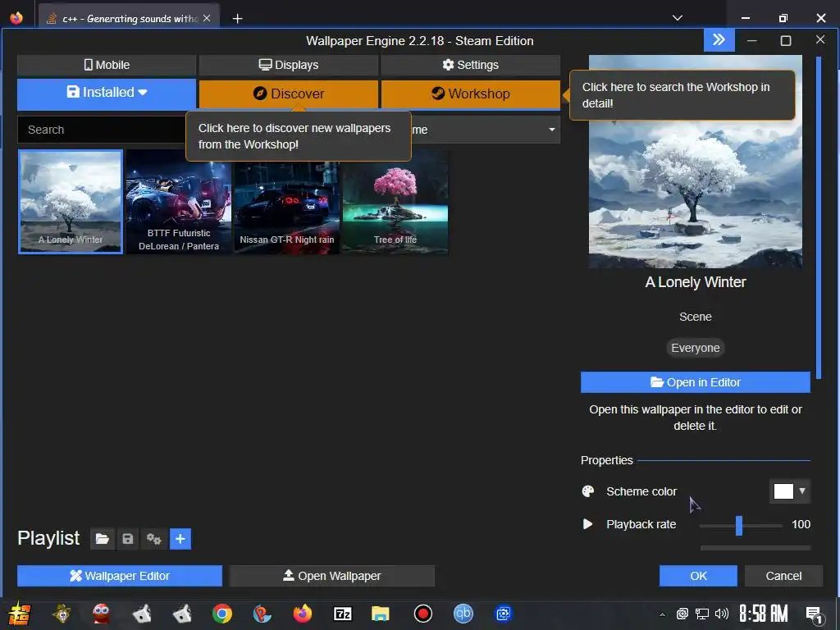Launch the Wallpaper Editor
The width and height of the screenshot is (840, 630).
(120, 576)
